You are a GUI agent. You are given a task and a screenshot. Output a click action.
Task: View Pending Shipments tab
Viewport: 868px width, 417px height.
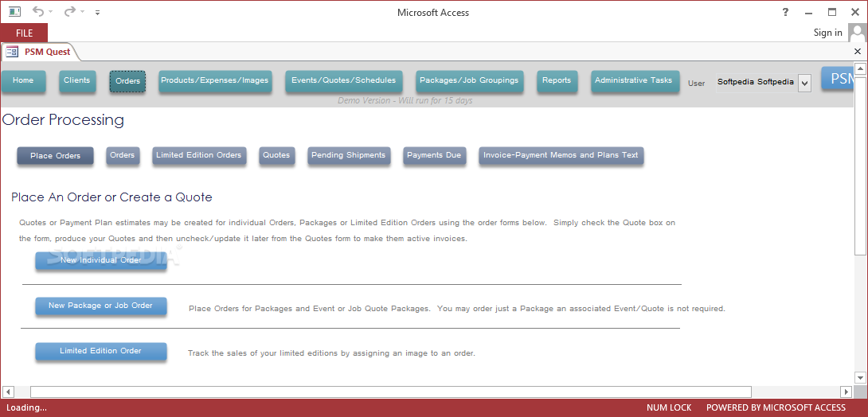pyautogui.click(x=349, y=155)
